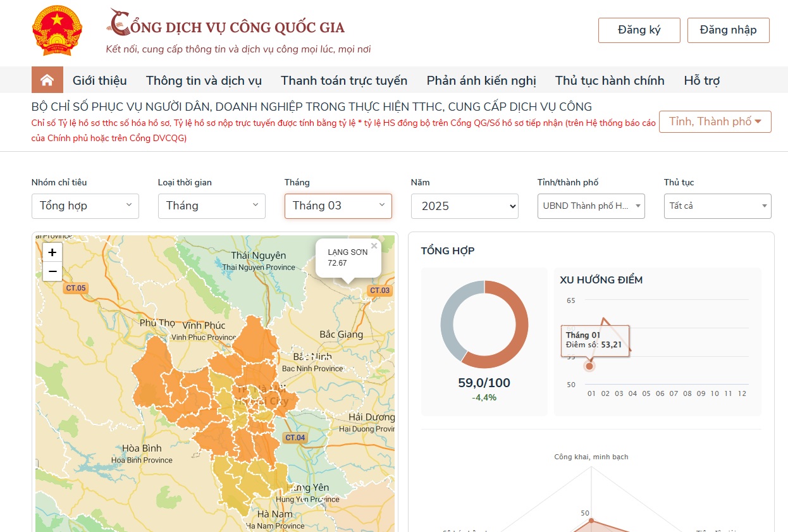Expand the Tỉnh, Thành phố button dropdown
This screenshot has width=788, height=532.
point(715,121)
